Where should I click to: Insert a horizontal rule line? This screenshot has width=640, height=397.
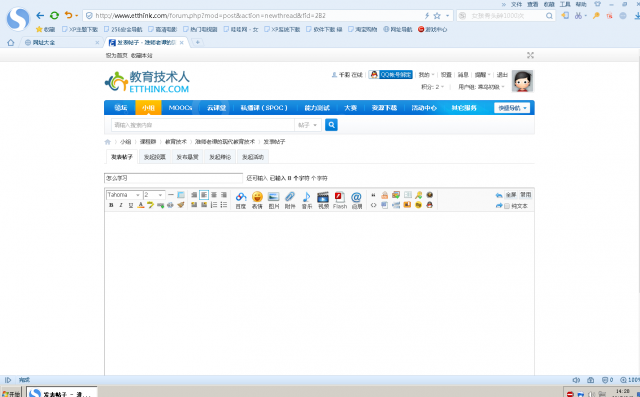171,195
